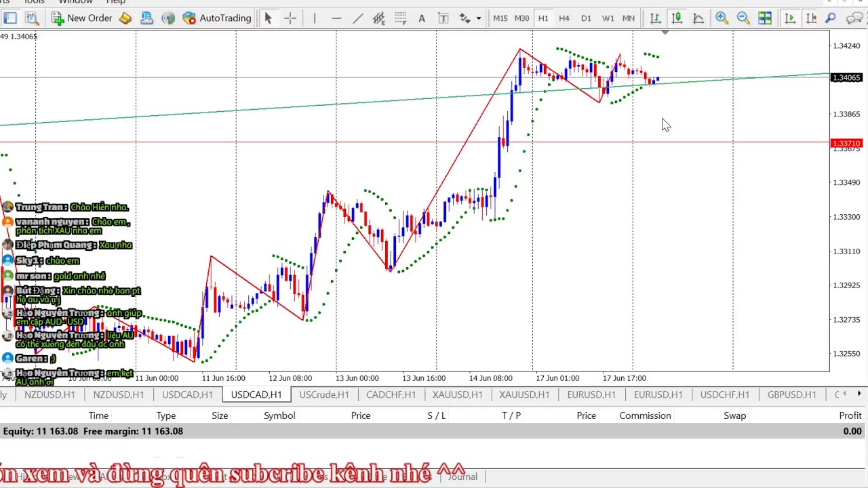The width and height of the screenshot is (868, 488).
Task: Click the '13 Jun 16:00' time label
Action: click(x=424, y=378)
